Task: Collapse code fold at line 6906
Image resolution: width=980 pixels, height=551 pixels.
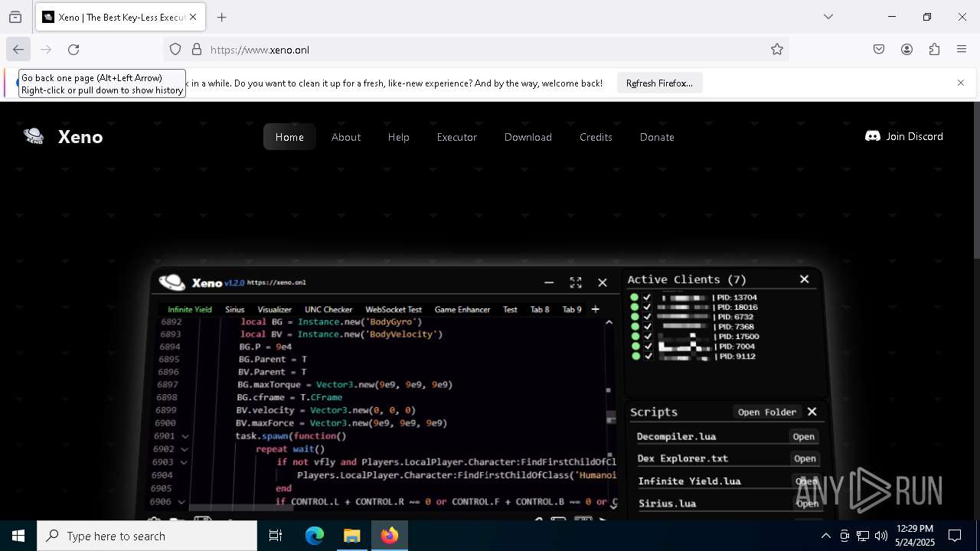Action: pyautogui.click(x=181, y=502)
